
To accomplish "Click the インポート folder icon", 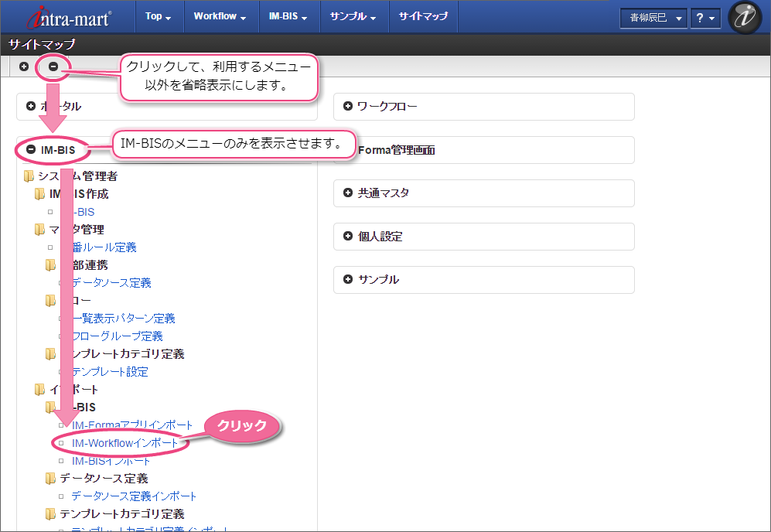I will [40, 390].
